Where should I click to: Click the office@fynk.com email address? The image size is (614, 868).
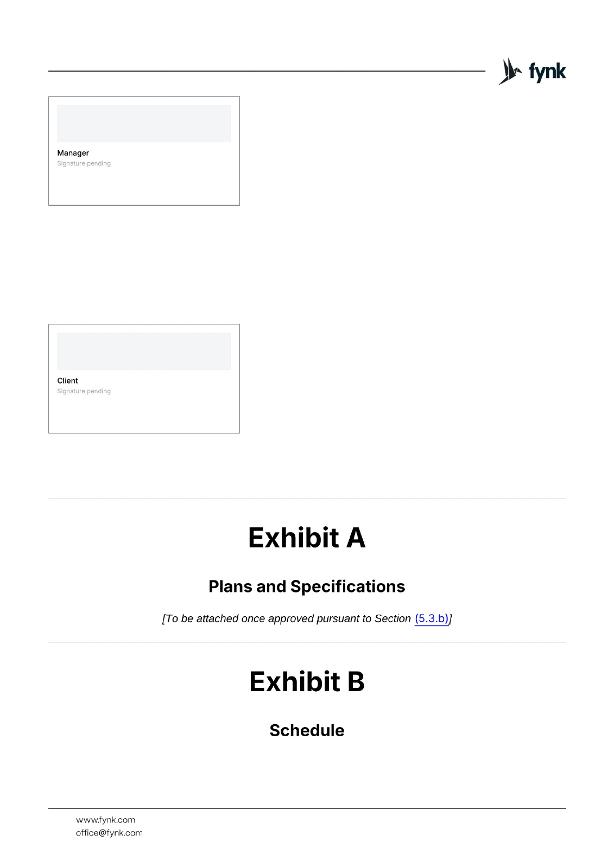click(109, 833)
